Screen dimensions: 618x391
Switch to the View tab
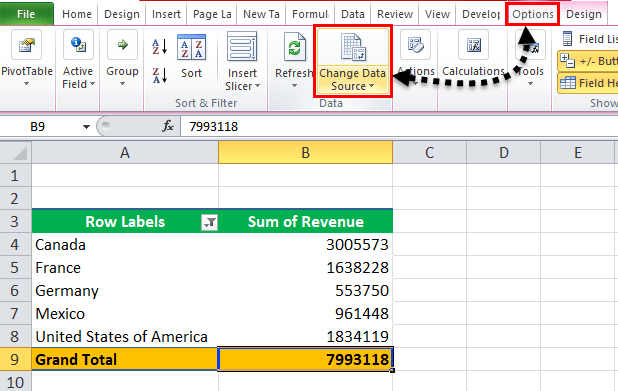[437, 14]
